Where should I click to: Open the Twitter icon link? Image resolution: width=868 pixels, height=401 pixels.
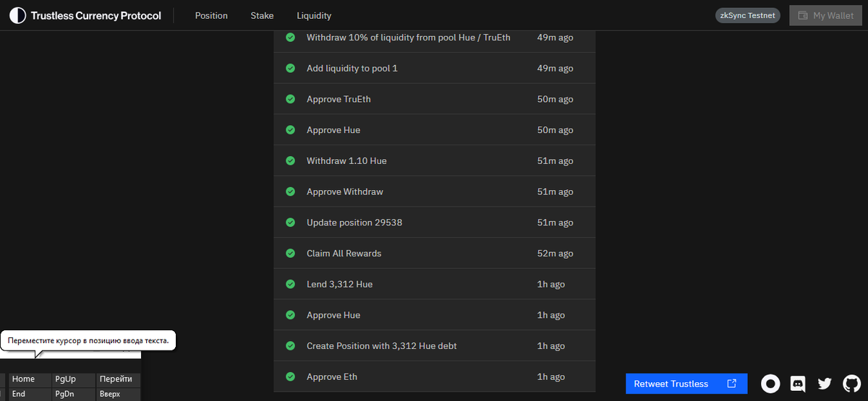click(825, 384)
